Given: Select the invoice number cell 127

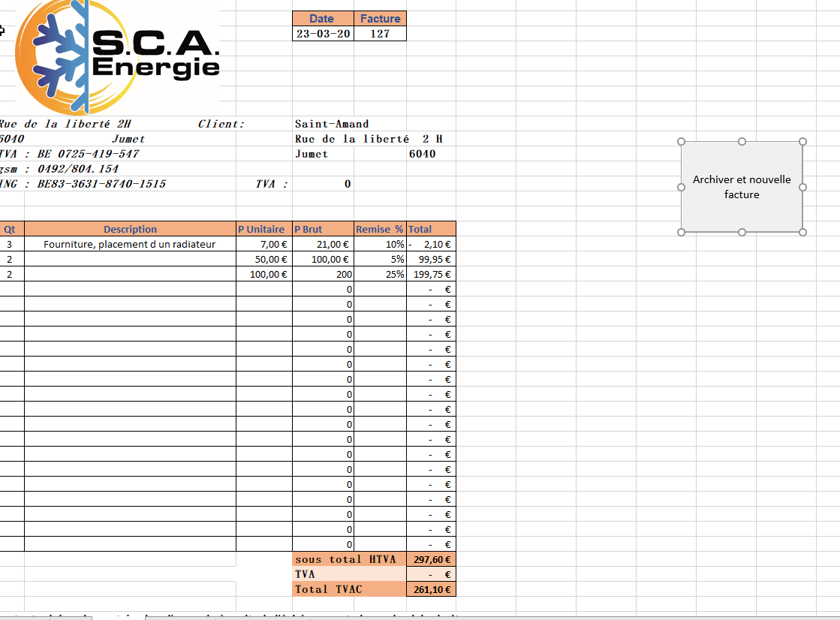Looking at the screenshot, I should tap(380, 33).
